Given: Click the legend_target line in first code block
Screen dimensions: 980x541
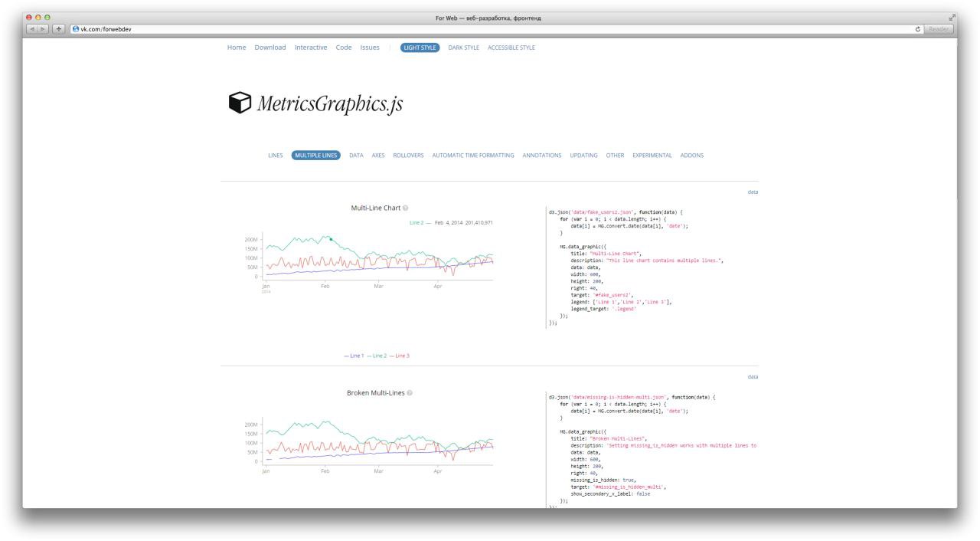Looking at the screenshot, I should click(603, 309).
